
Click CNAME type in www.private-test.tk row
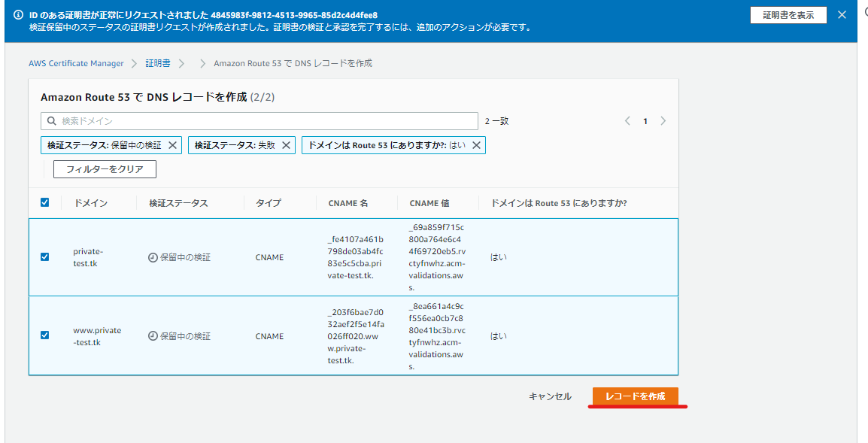tap(269, 336)
